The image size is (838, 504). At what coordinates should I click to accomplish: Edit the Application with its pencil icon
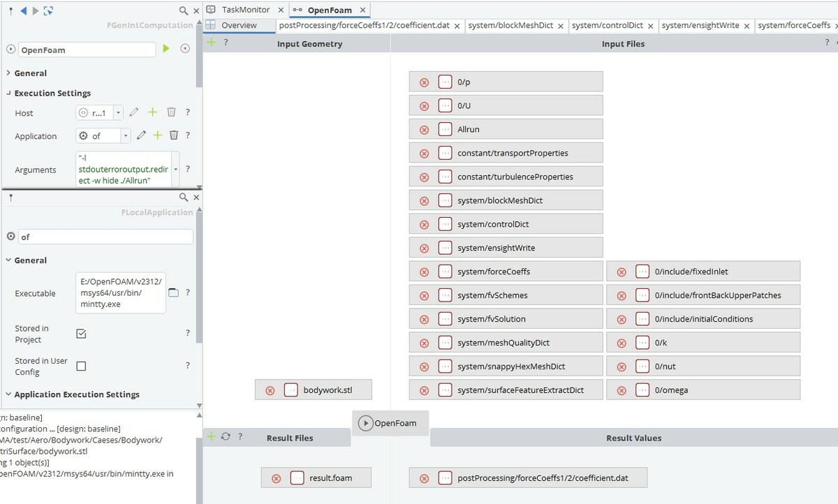click(x=141, y=135)
